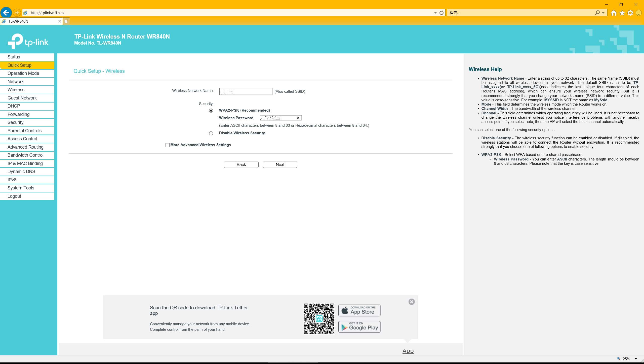The image size is (644, 364).
Task: Click the Next button
Action: pyautogui.click(x=280, y=164)
